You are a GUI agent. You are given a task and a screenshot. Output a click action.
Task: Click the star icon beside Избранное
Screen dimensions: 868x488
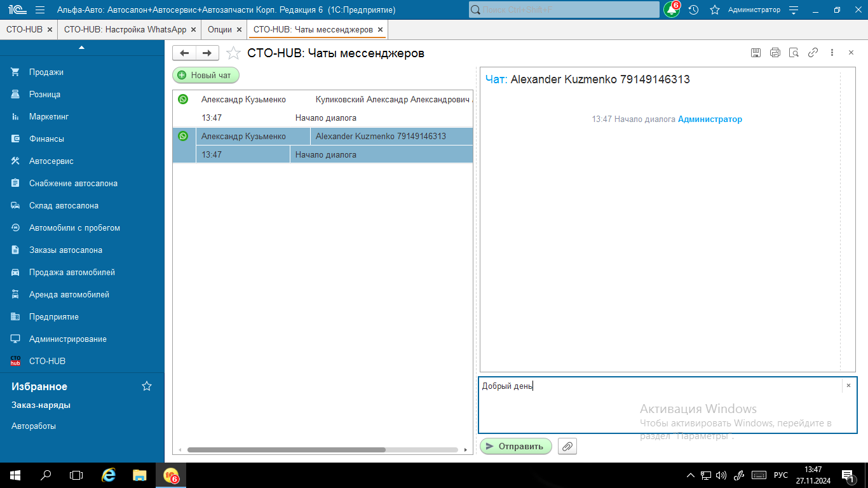(x=147, y=386)
